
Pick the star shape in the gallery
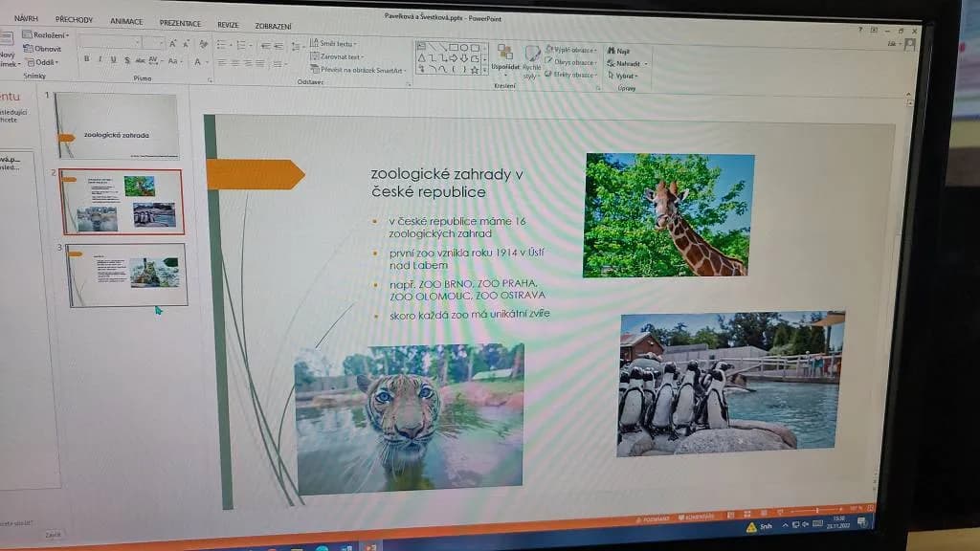coord(475,70)
